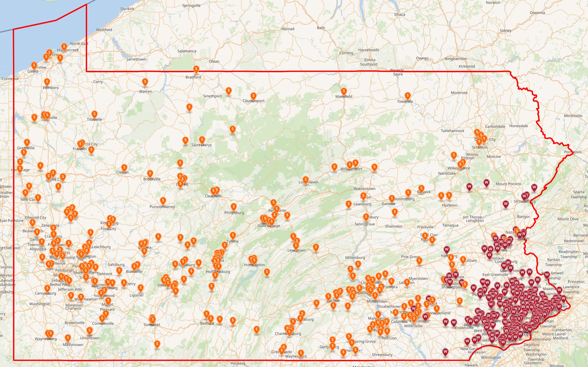This screenshot has width=588, height=367.
Task: Open the S marker at Lock Haven
Action: [x=306, y=180]
